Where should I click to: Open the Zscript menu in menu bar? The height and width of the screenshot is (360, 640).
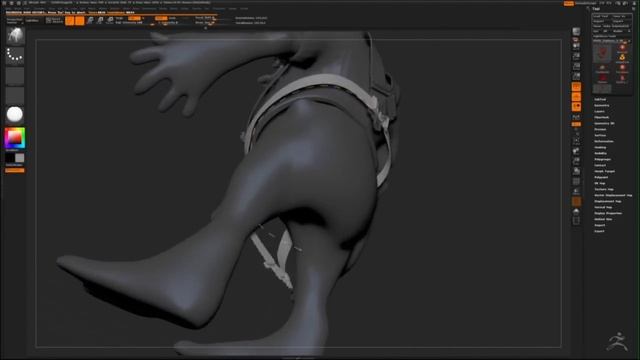point(244,9)
